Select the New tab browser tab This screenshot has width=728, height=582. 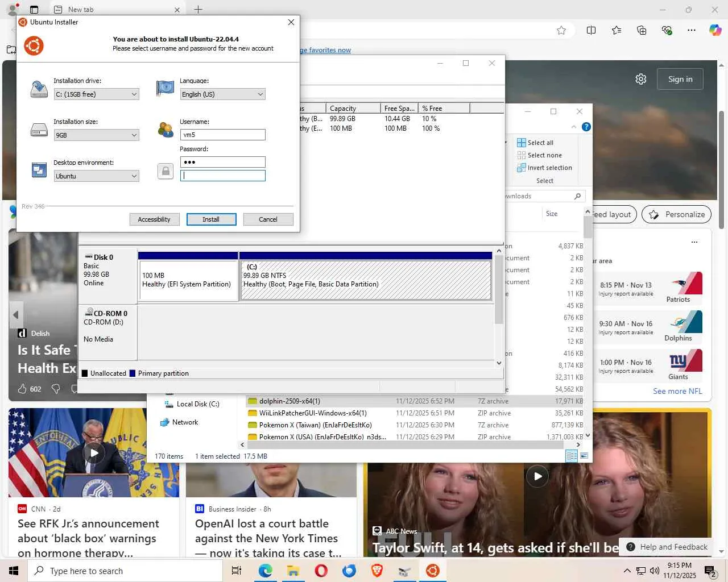(x=117, y=10)
